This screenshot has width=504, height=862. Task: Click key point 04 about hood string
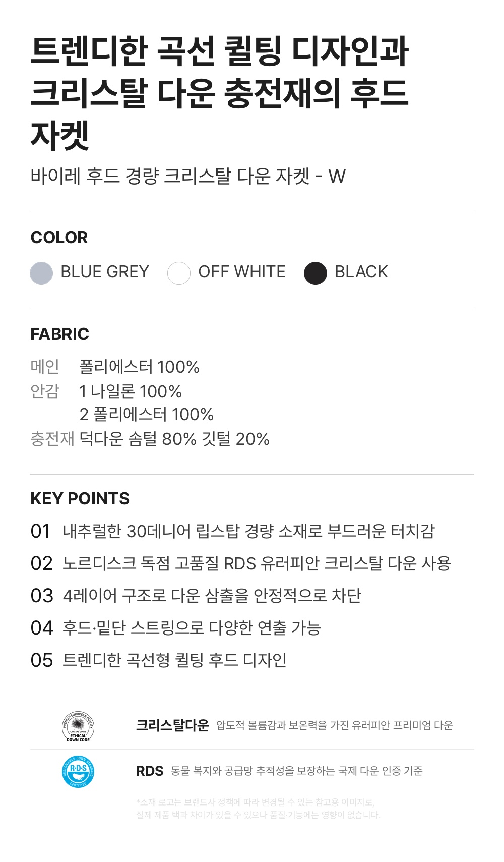[175, 628]
